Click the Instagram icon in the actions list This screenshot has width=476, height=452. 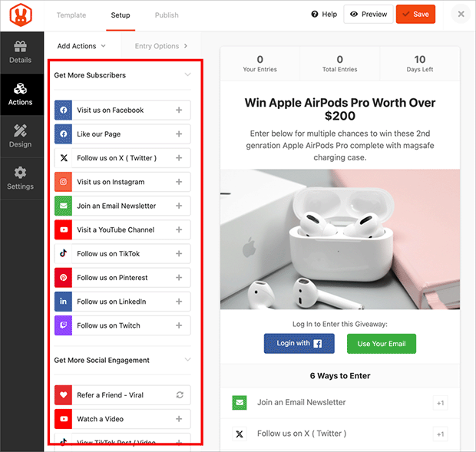[63, 182]
